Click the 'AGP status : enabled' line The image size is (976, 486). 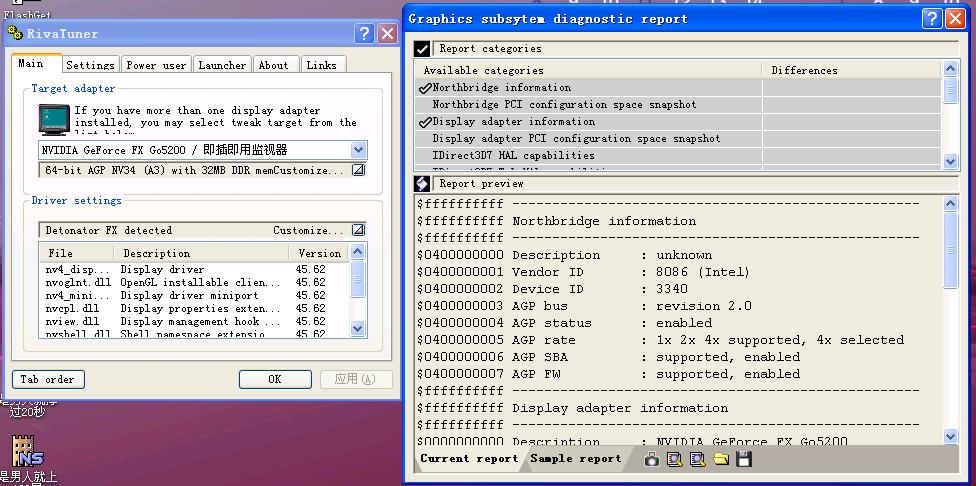[x=565, y=324]
